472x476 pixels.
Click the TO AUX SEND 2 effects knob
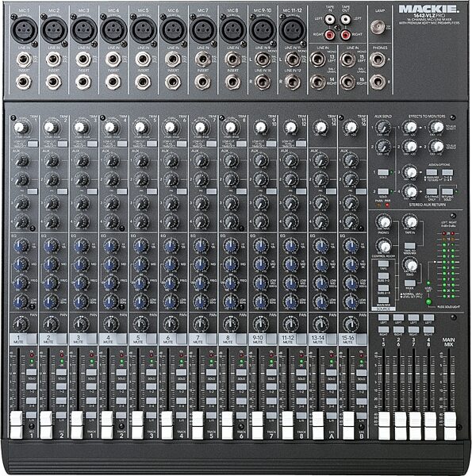click(x=436, y=146)
